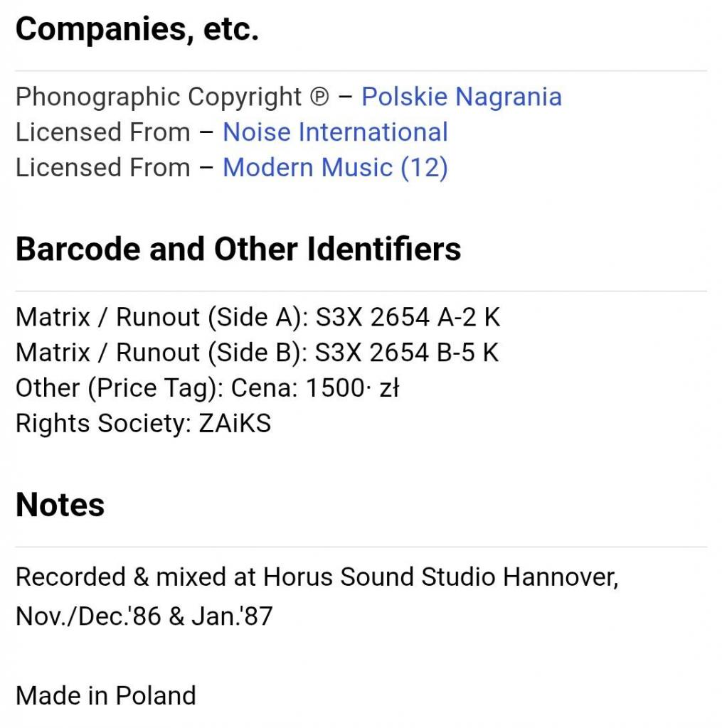Image resolution: width=722 pixels, height=728 pixels.
Task: Click the "Phonographic Copyright" label text
Action: [159, 97]
